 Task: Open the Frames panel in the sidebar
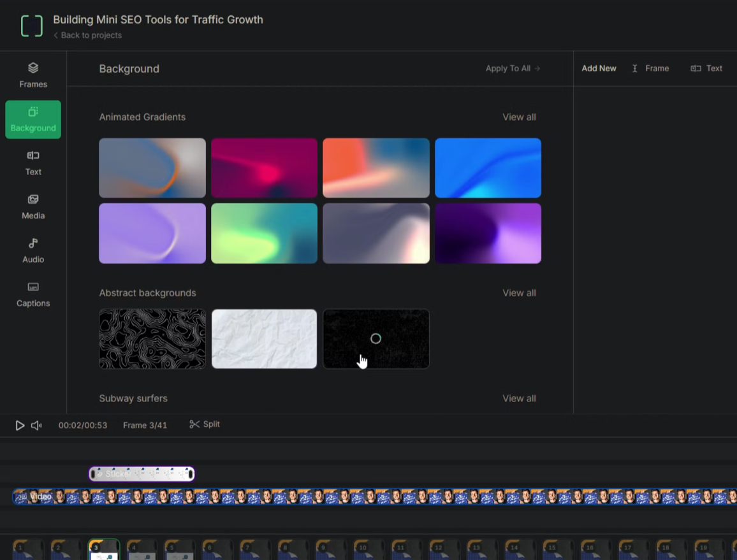[33, 75]
